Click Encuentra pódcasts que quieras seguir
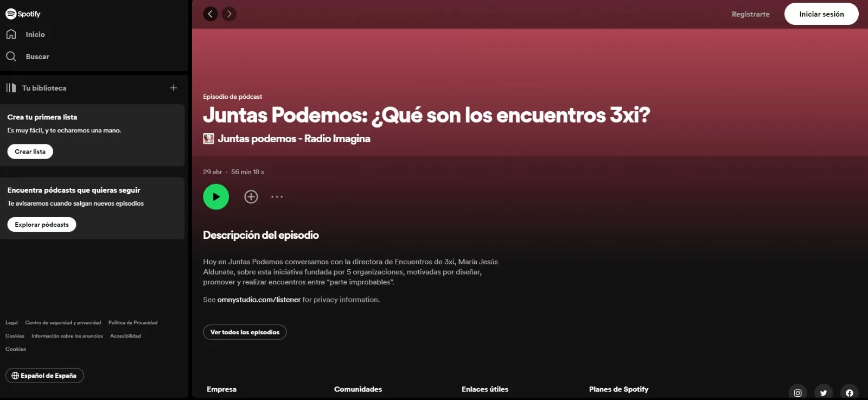This screenshot has height=400, width=868. pyautogui.click(x=74, y=190)
